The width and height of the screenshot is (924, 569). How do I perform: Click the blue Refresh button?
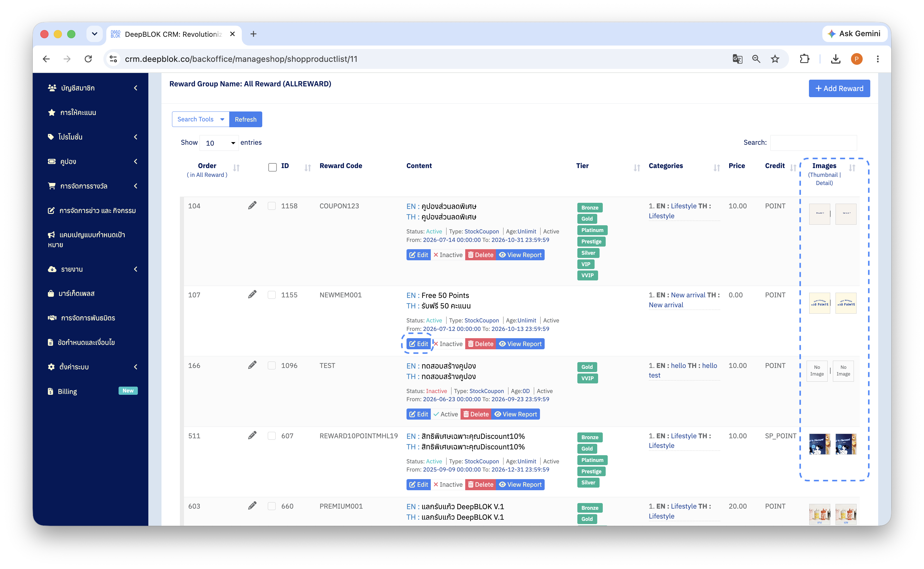(x=246, y=119)
